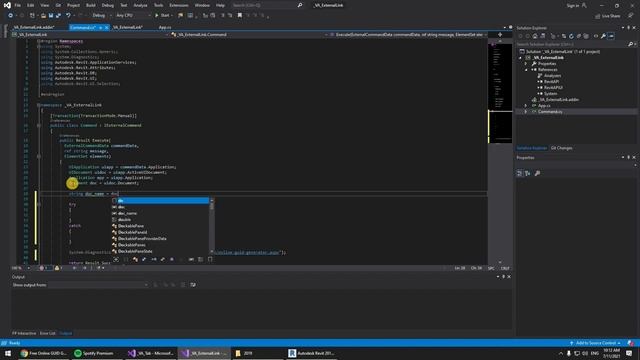This screenshot has width=640, height=360.
Task: Toggle the last IntelliSense filter icon
Action: tap(210, 259)
